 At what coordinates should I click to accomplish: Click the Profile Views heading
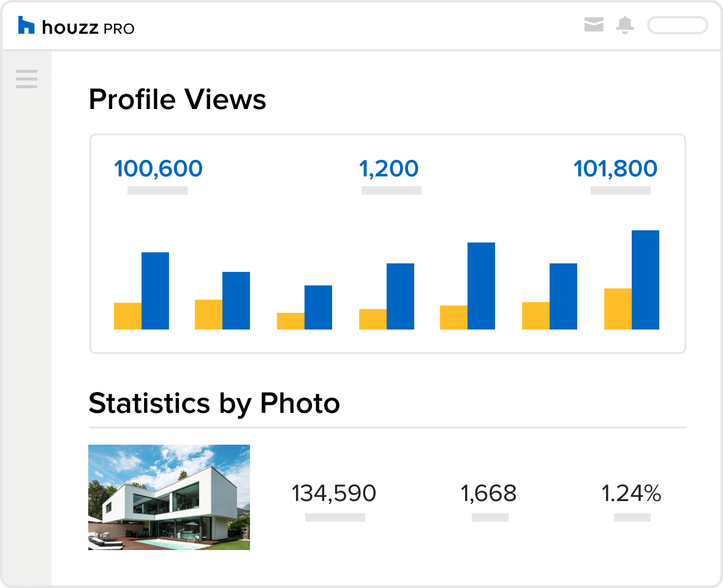pos(178,99)
